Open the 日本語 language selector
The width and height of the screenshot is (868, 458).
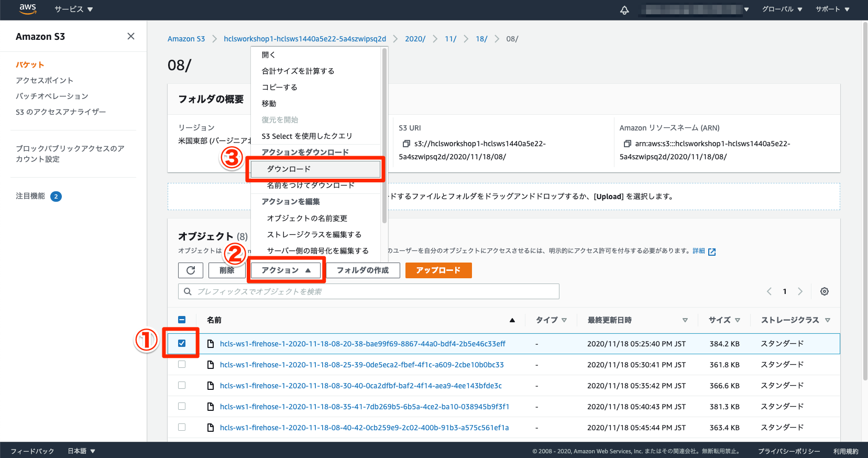(81, 451)
